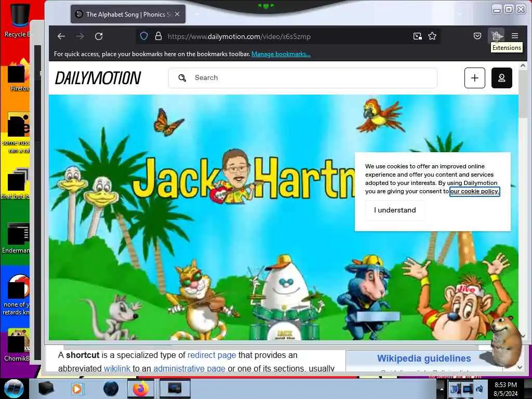Screen dimensions: 532x399
Task: Switch to Firefox in the taskbar
Action: click(x=141, y=389)
